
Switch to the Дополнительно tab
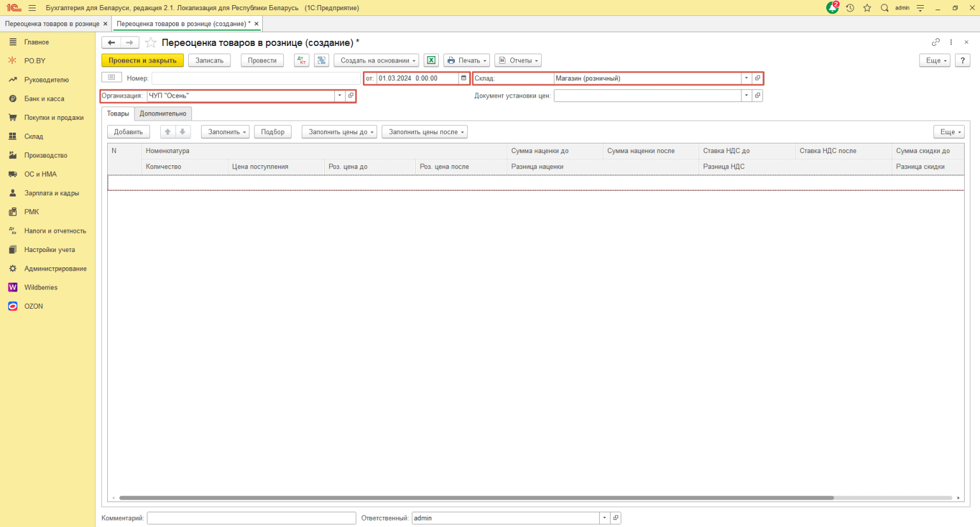163,114
